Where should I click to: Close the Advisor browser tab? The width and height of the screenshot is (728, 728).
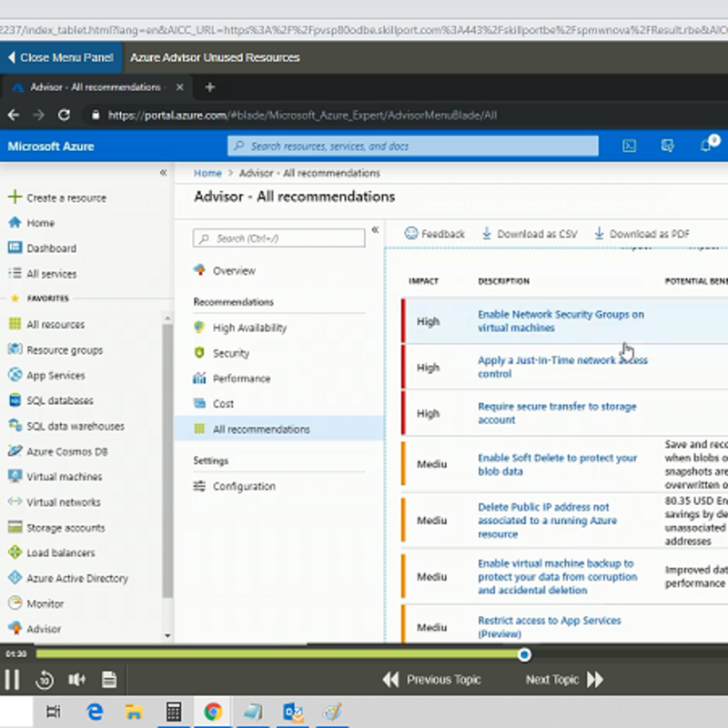179,87
